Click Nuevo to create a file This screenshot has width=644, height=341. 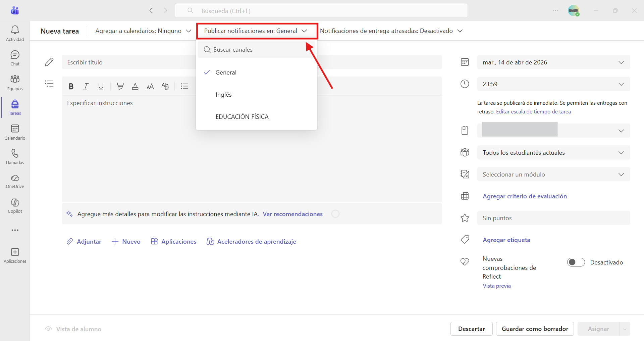point(126,242)
